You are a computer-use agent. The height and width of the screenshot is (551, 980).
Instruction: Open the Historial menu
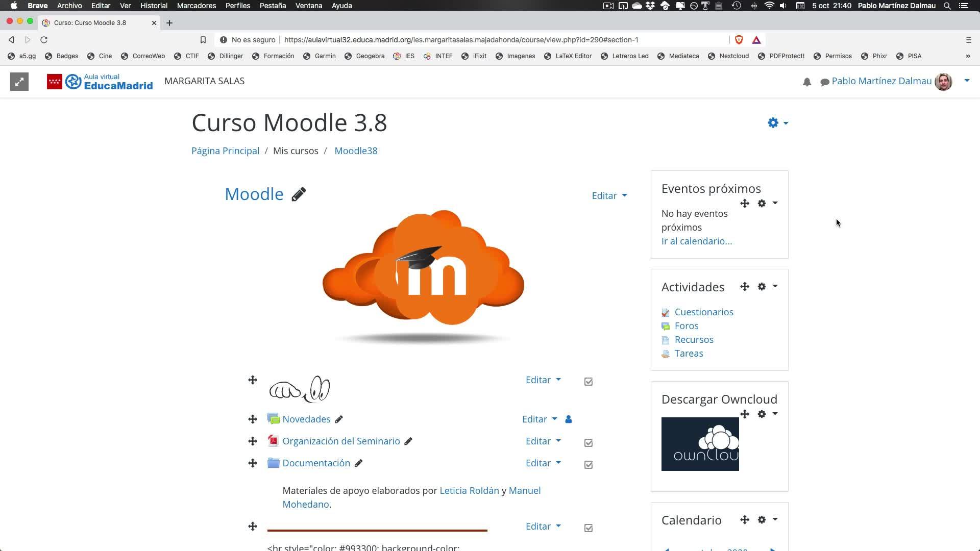[x=154, y=6]
